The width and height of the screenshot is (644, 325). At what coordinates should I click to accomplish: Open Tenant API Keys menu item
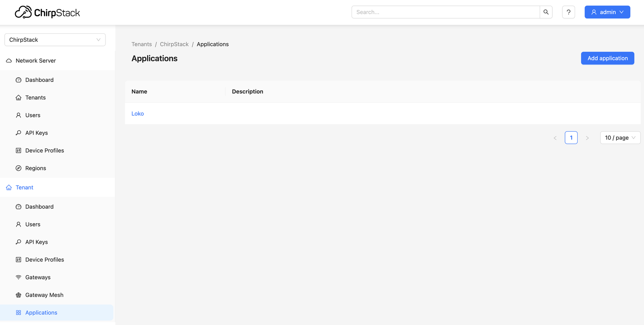[57, 242]
